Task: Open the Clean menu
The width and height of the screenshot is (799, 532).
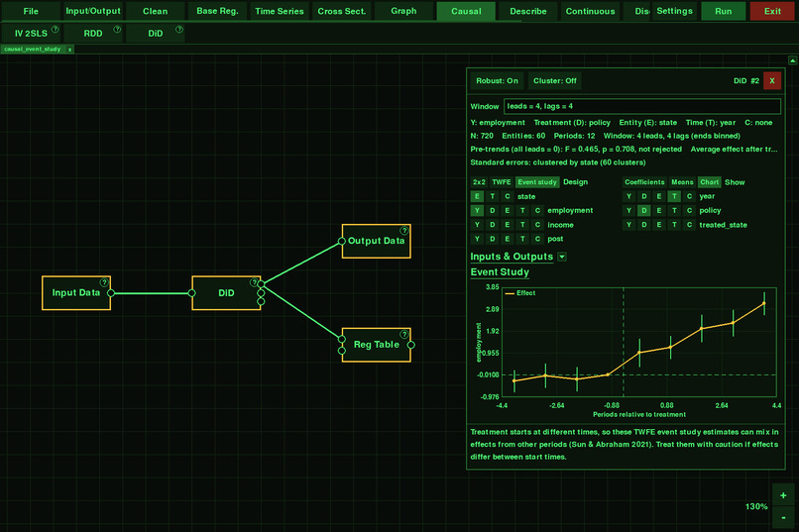Action: coord(155,11)
